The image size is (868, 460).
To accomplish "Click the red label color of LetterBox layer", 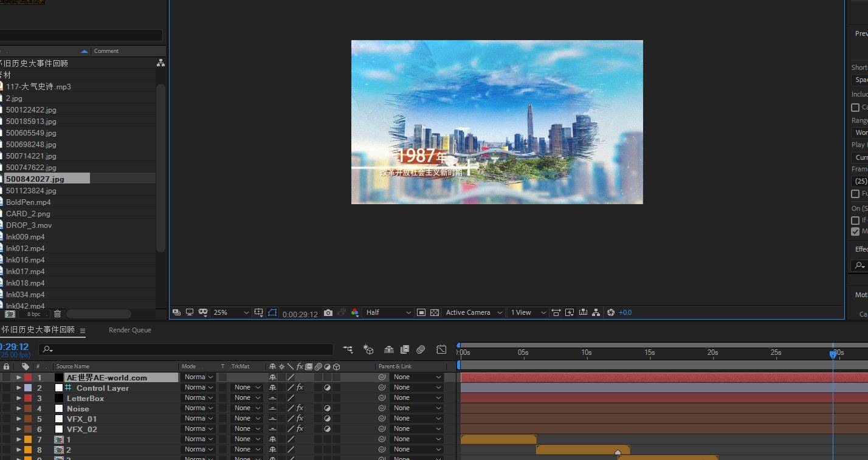I will coord(28,398).
